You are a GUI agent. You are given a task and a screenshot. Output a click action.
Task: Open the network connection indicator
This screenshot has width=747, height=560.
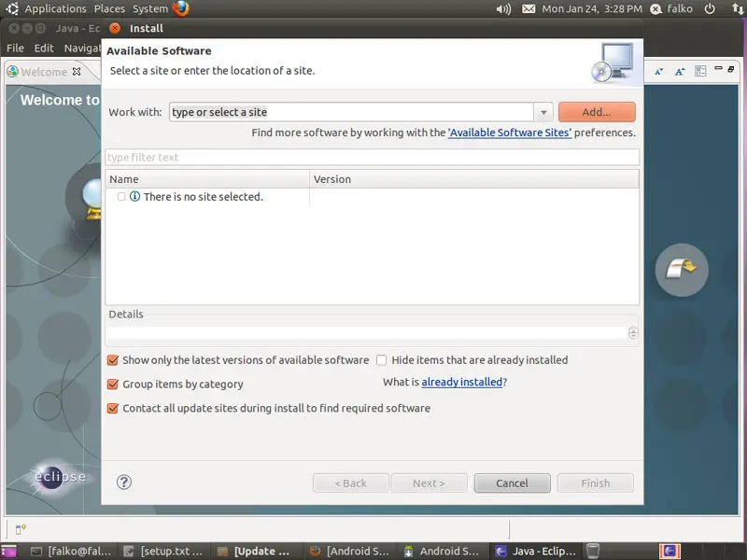point(737,8)
